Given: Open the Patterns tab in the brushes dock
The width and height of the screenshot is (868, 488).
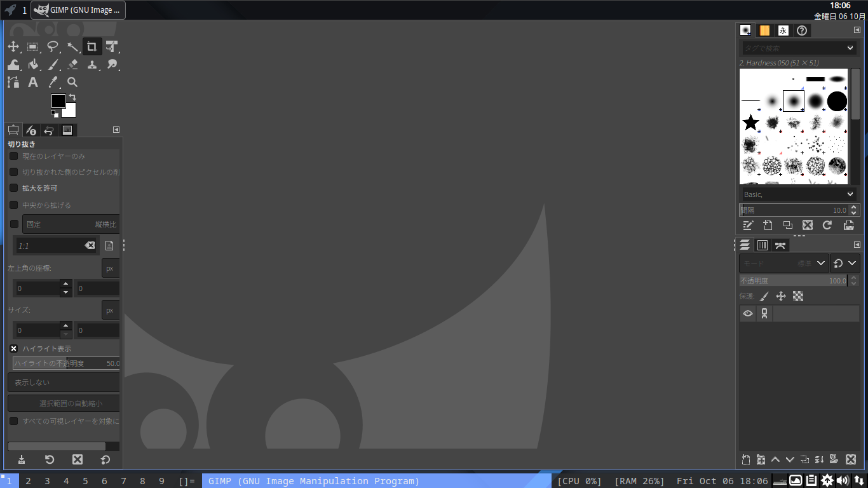Looking at the screenshot, I should pos(764,30).
